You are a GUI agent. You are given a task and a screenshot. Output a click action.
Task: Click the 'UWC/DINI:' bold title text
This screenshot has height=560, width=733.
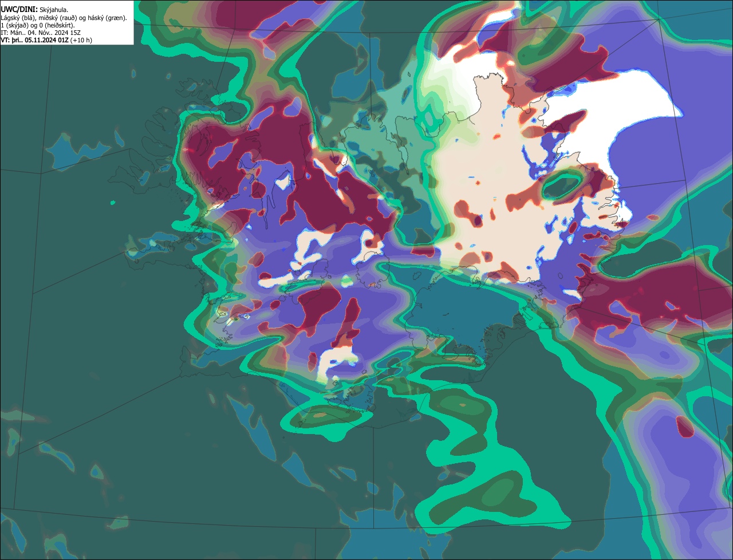tap(19, 10)
